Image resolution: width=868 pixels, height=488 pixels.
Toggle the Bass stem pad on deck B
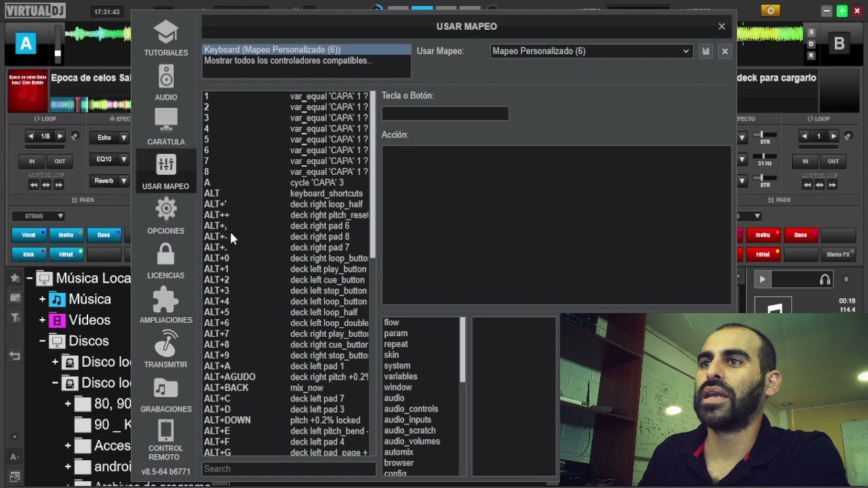800,235
